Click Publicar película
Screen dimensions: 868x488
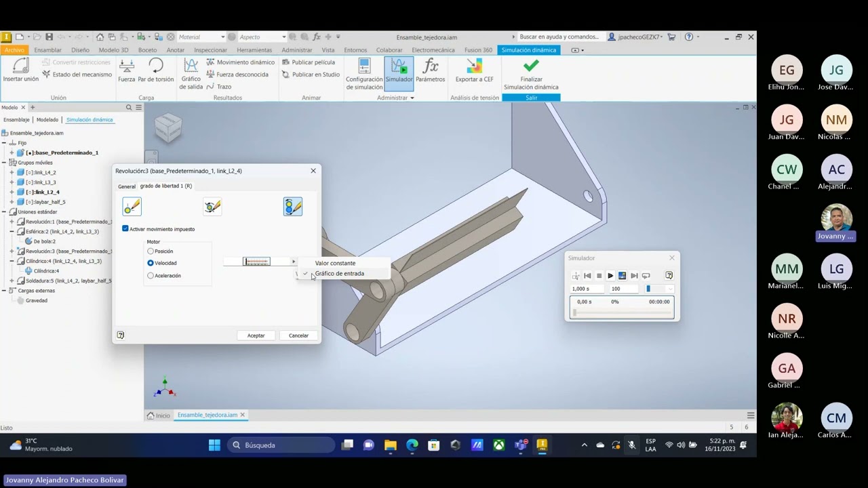(308, 62)
